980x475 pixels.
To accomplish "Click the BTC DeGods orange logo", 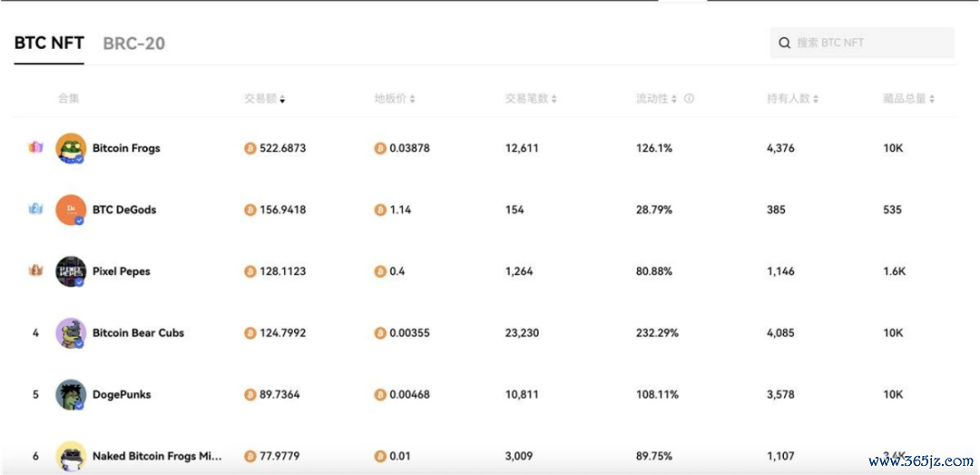I will [71, 210].
